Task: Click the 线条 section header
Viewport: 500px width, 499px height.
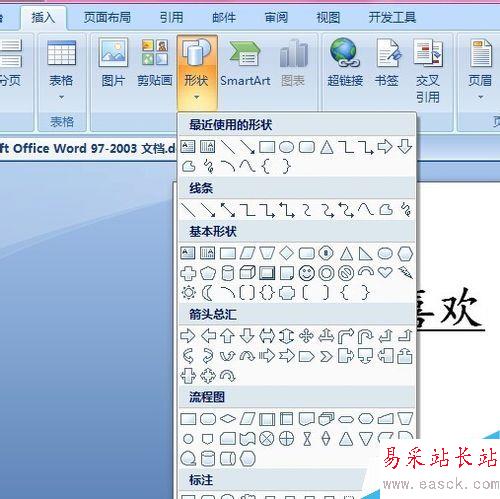Action: coord(201,188)
